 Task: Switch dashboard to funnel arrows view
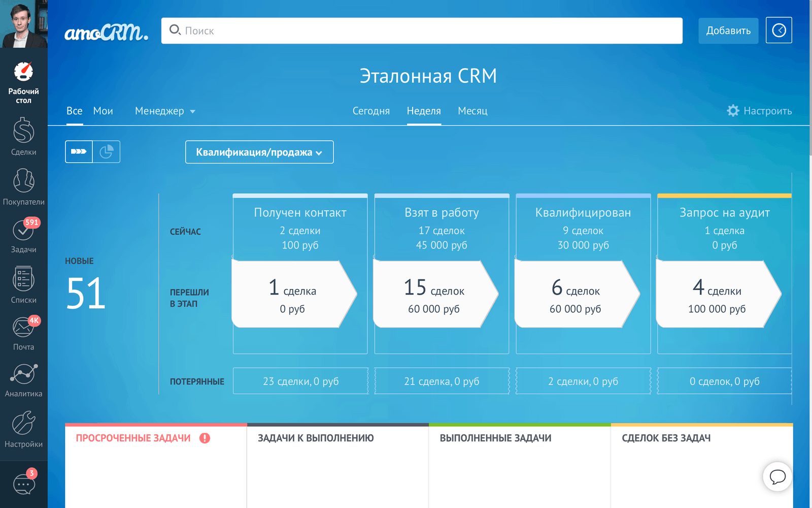(79, 151)
